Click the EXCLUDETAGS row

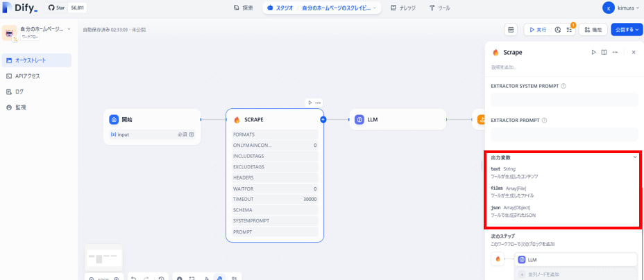click(275, 167)
